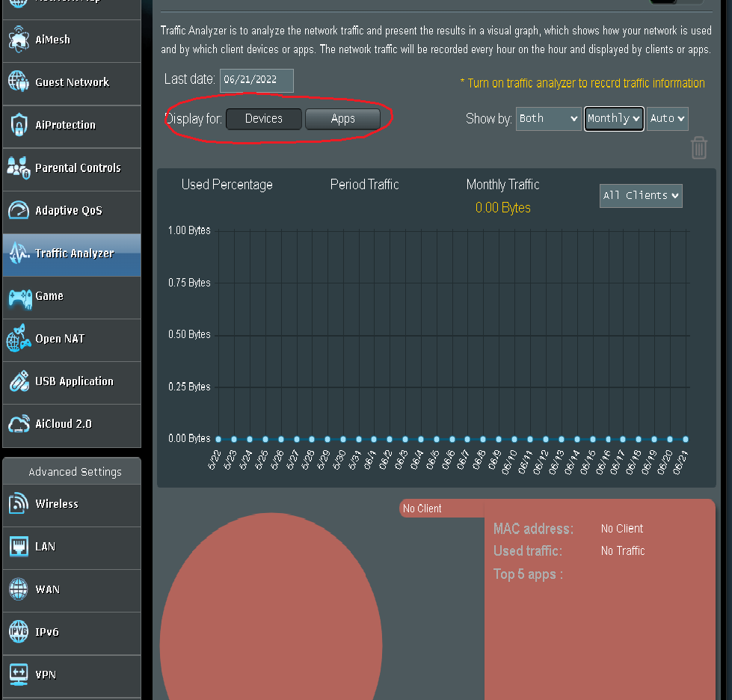Expand the Both show-by dropdown
The height and width of the screenshot is (700, 732).
(549, 119)
